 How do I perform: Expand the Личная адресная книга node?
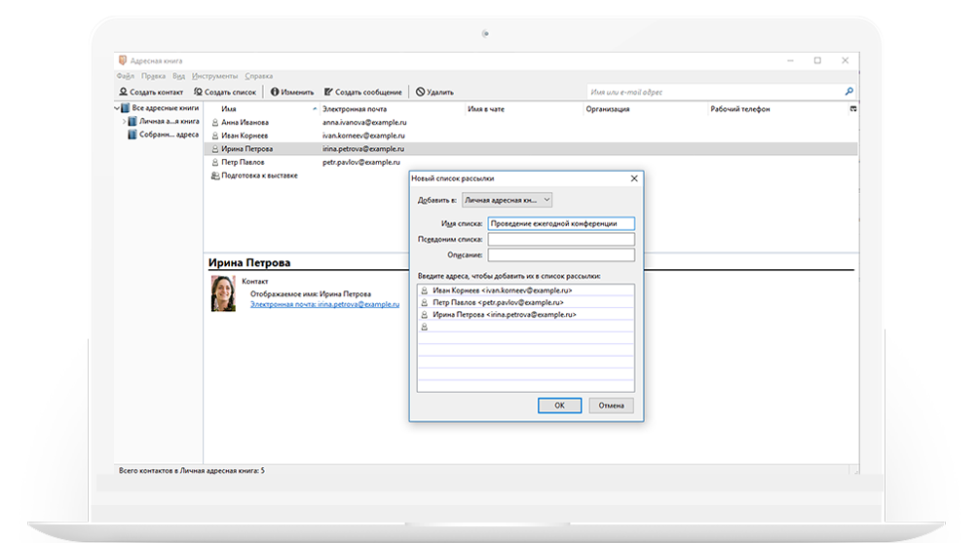[124, 122]
